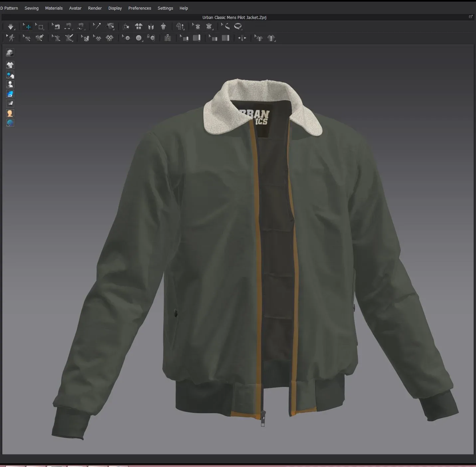Click the detach 3D window button
Viewport: 476px width, 467px height.
coord(471,17)
